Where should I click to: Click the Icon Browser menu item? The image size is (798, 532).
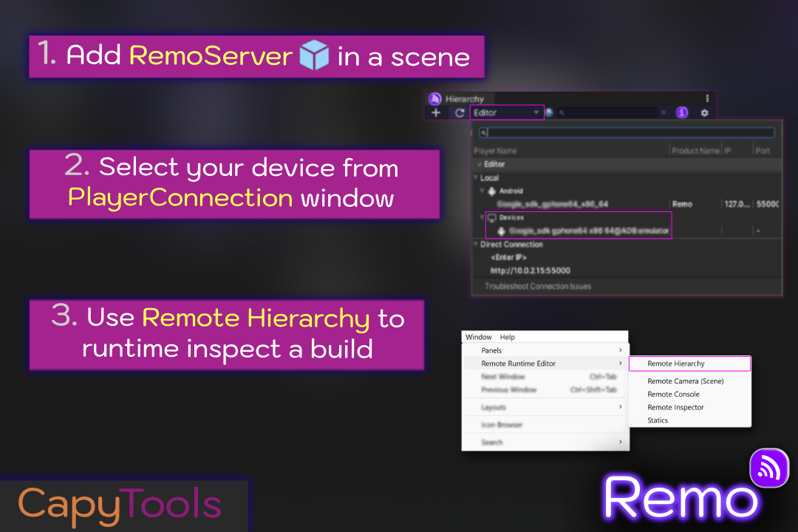click(545, 425)
